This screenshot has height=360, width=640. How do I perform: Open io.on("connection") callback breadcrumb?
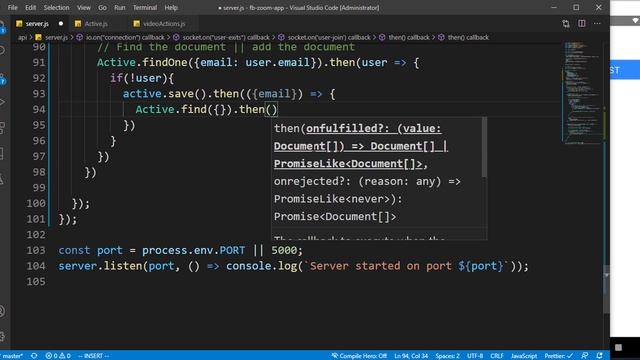pos(125,37)
